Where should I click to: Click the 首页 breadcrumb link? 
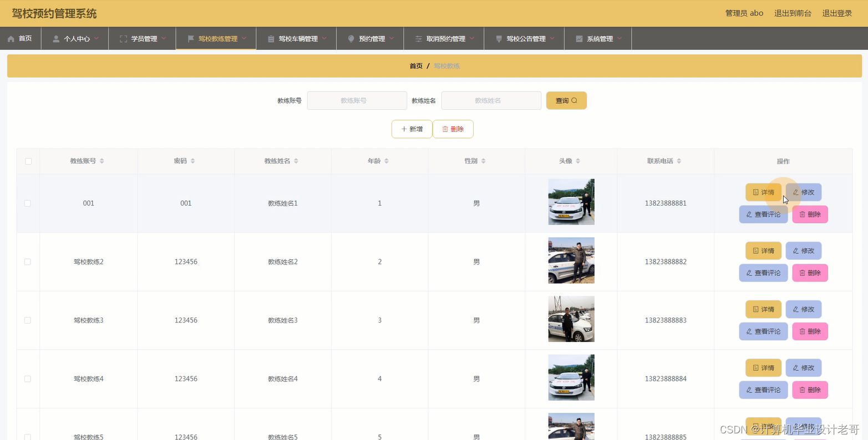coord(416,66)
